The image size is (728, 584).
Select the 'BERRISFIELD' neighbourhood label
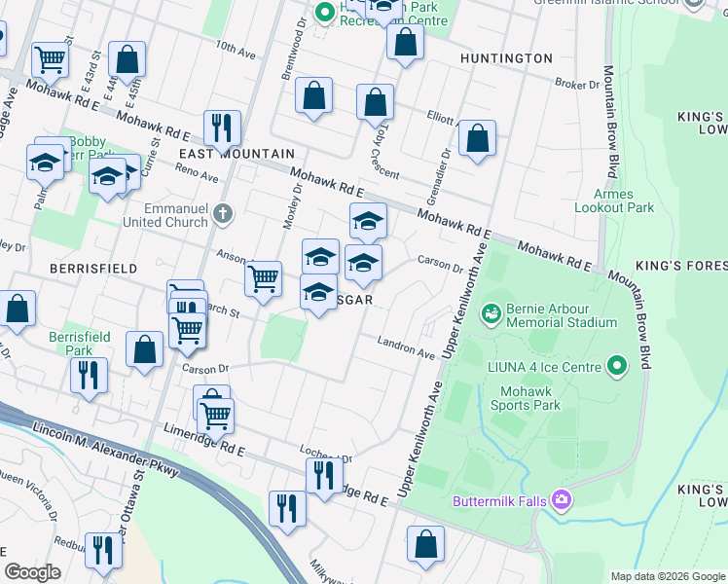[x=93, y=269]
